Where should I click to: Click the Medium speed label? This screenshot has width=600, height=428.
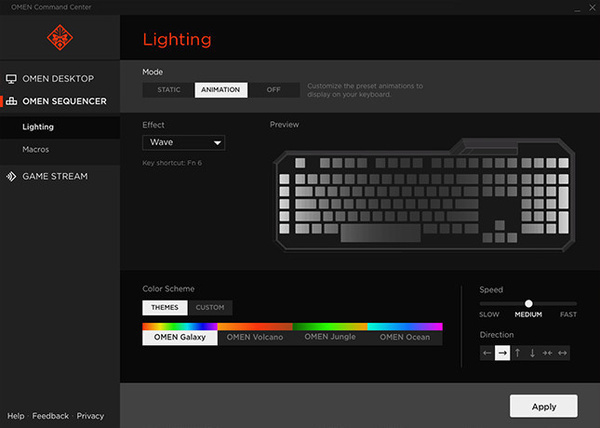(528, 315)
